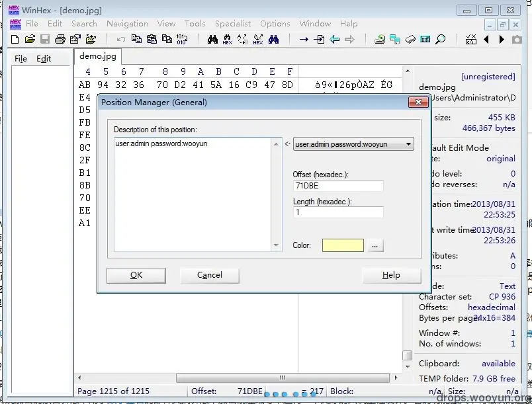Viewport: 532px width, 404px height.
Task: Click the Open Folder toolbar icon
Action: (91, 39)
